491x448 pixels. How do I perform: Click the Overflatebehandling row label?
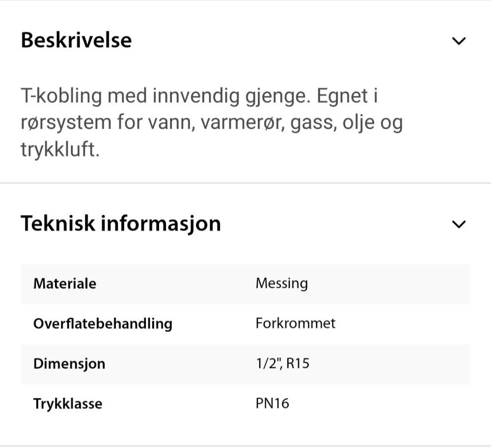tap(103, 324)
